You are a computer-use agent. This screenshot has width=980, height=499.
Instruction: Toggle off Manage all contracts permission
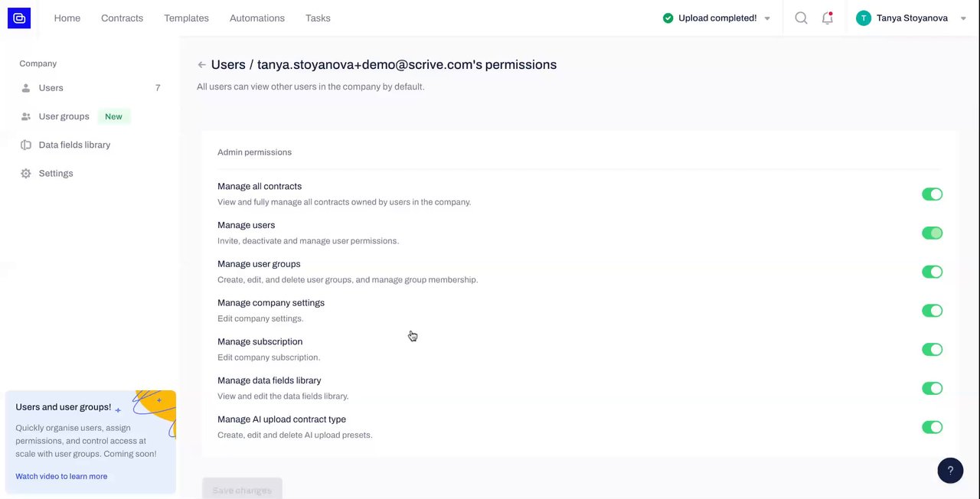(932, 194)
